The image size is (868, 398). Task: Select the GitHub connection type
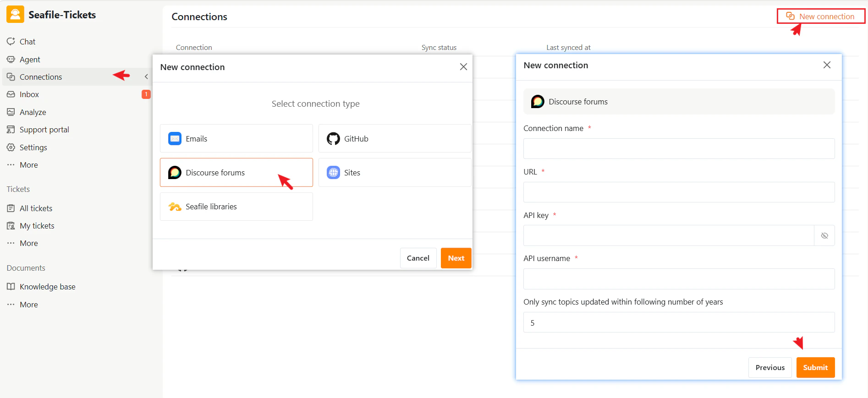(395, 138)
